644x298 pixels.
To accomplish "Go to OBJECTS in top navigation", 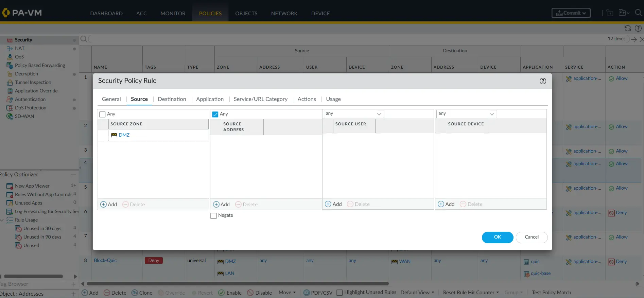I will 246,13.
